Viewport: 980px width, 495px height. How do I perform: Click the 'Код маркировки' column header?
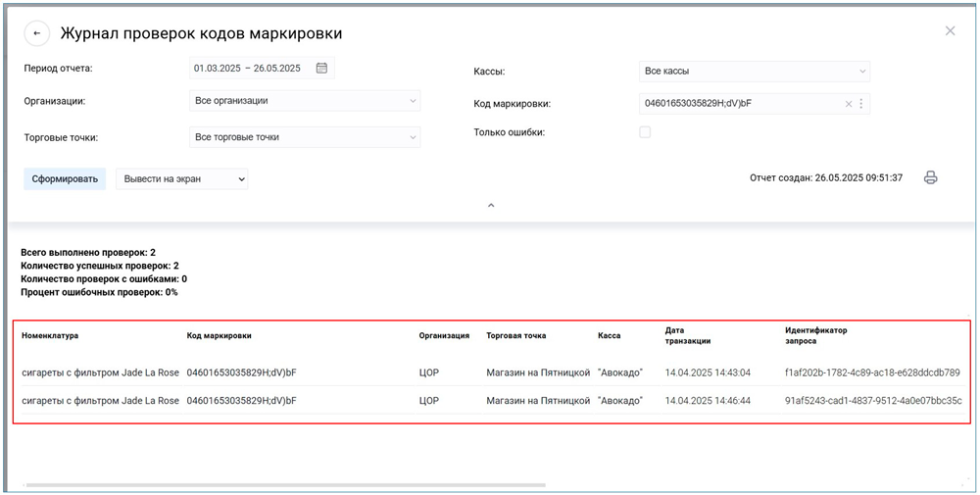click(x=219, y=335)
